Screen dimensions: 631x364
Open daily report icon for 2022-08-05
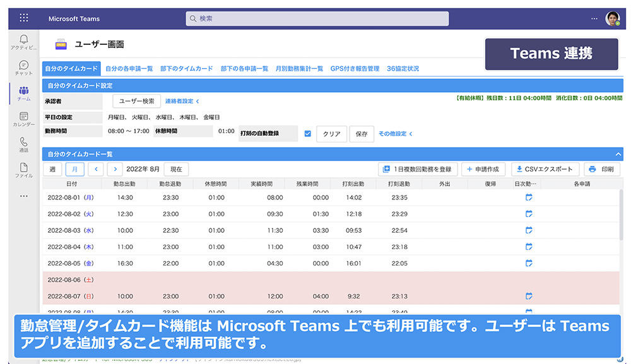point(529,263)
